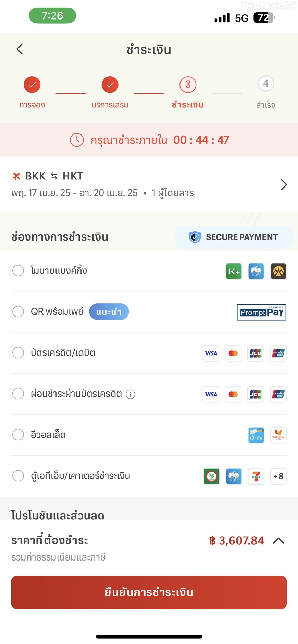Show the +8 more payment counters
The image size is (298, 644).
coord(278,476)
